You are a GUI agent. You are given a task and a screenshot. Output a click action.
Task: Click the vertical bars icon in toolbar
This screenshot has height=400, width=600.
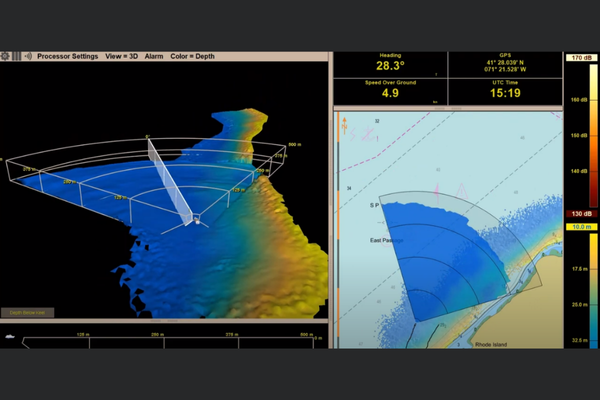point(15,56)
